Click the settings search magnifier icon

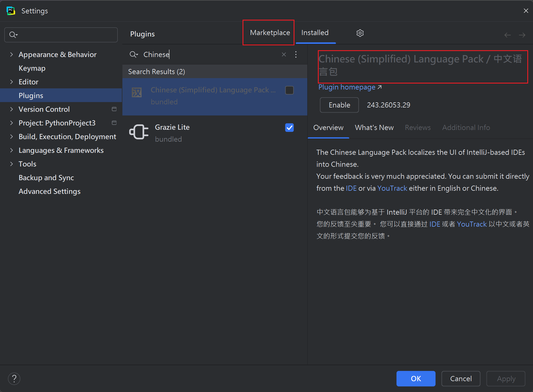tap(13, 35)
